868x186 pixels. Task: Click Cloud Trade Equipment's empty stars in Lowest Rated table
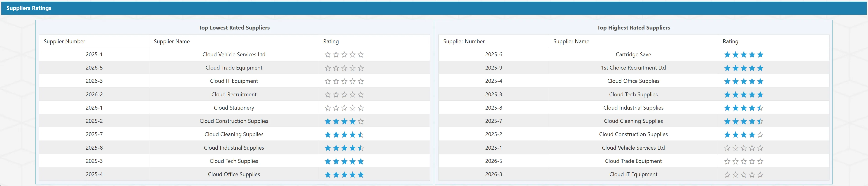point(344,68)
